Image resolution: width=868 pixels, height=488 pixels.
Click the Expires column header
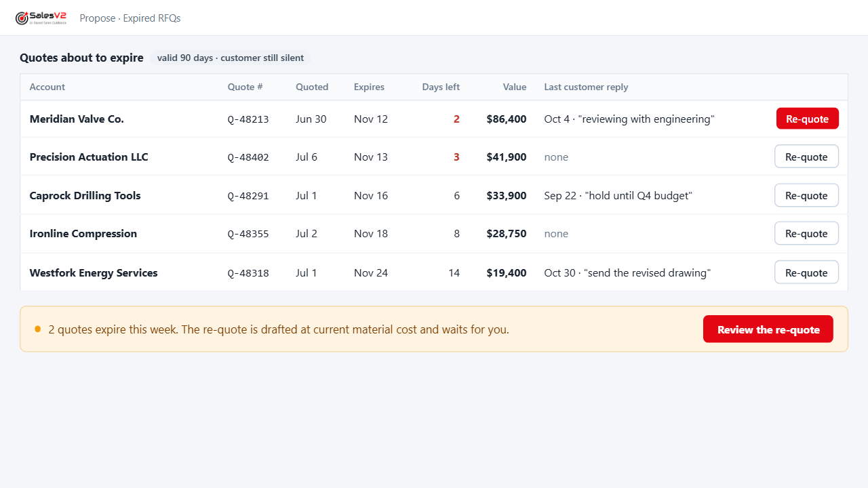pos(369,87)
